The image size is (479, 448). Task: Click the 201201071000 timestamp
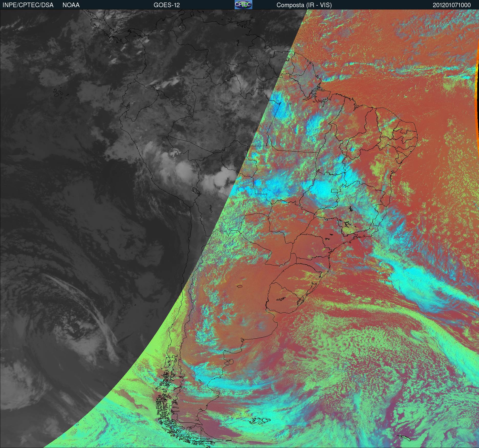452,5
